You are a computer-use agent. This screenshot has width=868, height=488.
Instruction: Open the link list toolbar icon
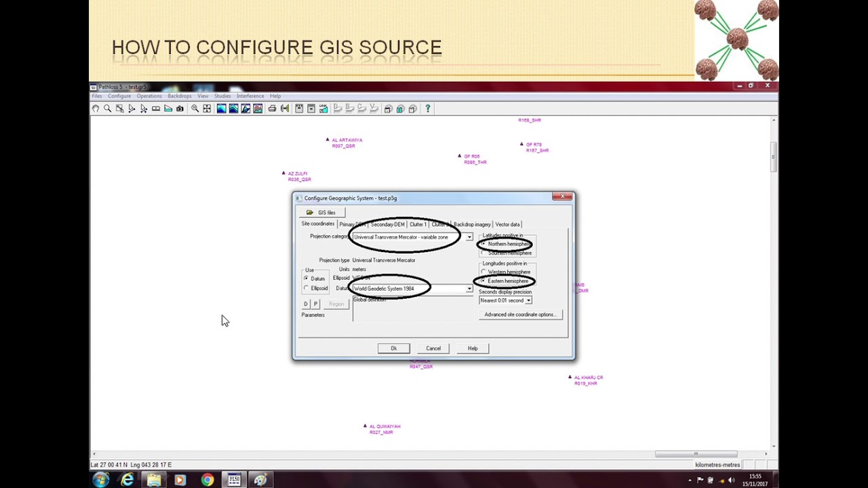pos(311,108)
